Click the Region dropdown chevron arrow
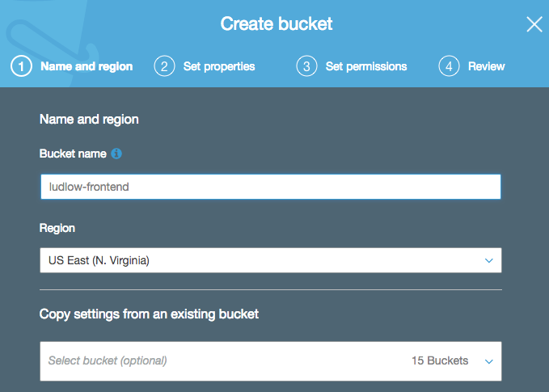This screenshot has width=549, height=392. tap(488, 260)
